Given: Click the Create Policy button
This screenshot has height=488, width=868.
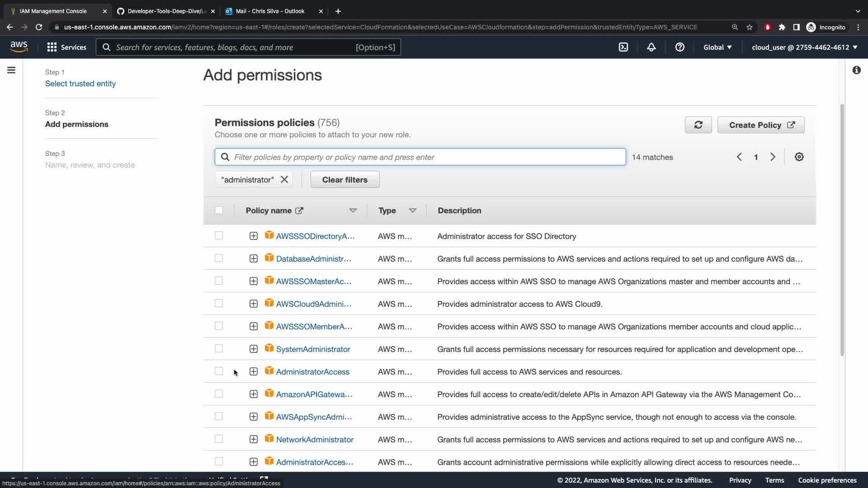Looking at the screenshot, I should [760, 125].
